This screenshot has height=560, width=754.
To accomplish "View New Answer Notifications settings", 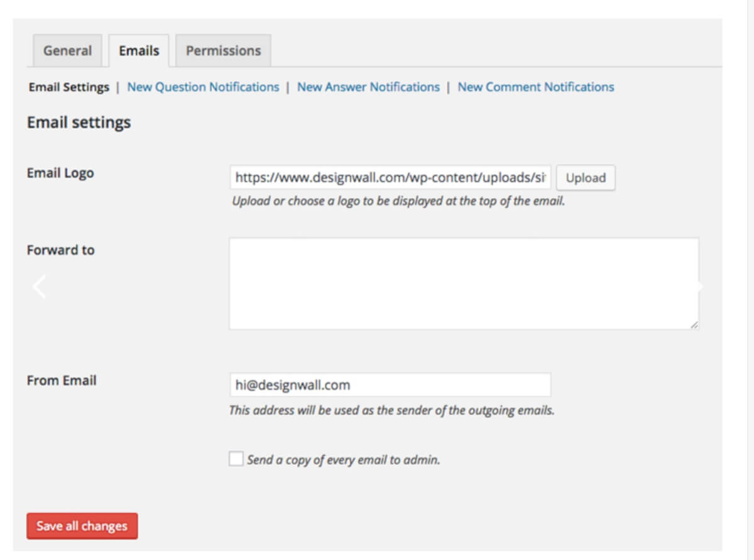I will [368, 87].
